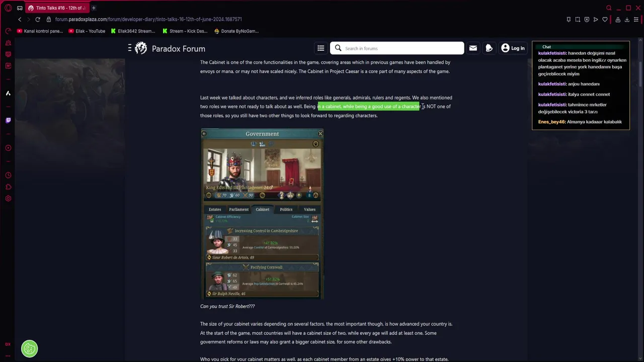Open the Donate ByNoGame bookmark
The image size is (644, 362).
point(236,31)
